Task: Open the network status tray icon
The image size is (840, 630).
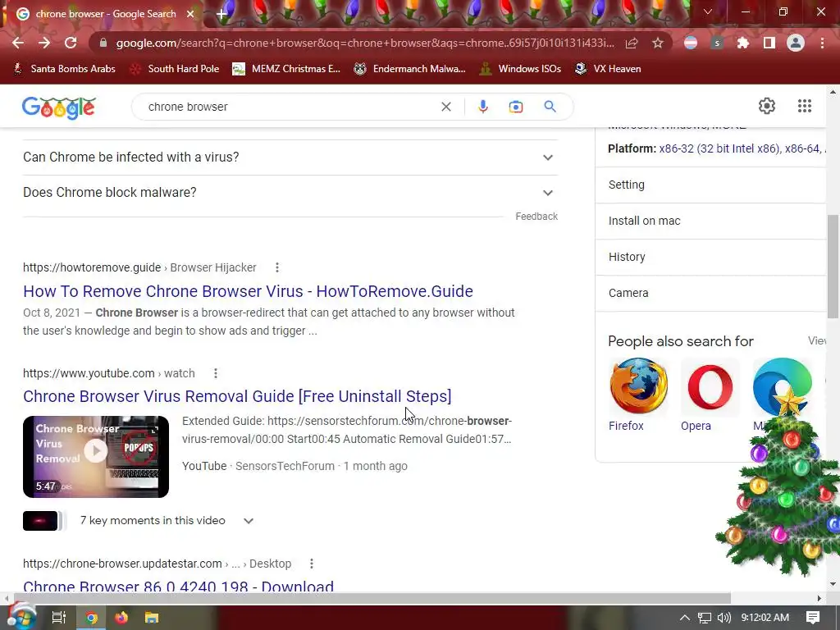Action: point(705,618)
